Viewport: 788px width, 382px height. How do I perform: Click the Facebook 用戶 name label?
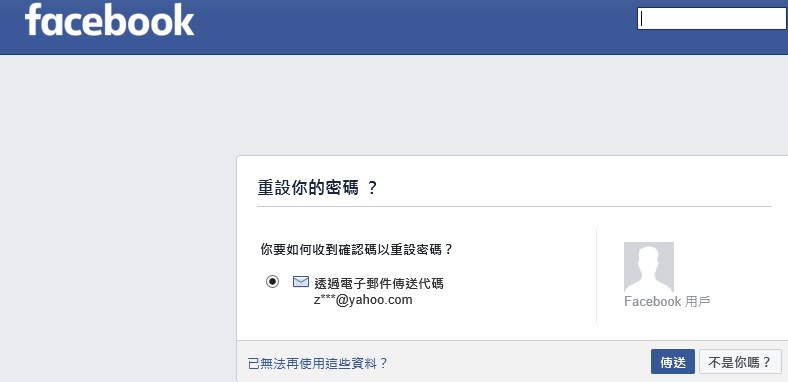tap(667, 302)
